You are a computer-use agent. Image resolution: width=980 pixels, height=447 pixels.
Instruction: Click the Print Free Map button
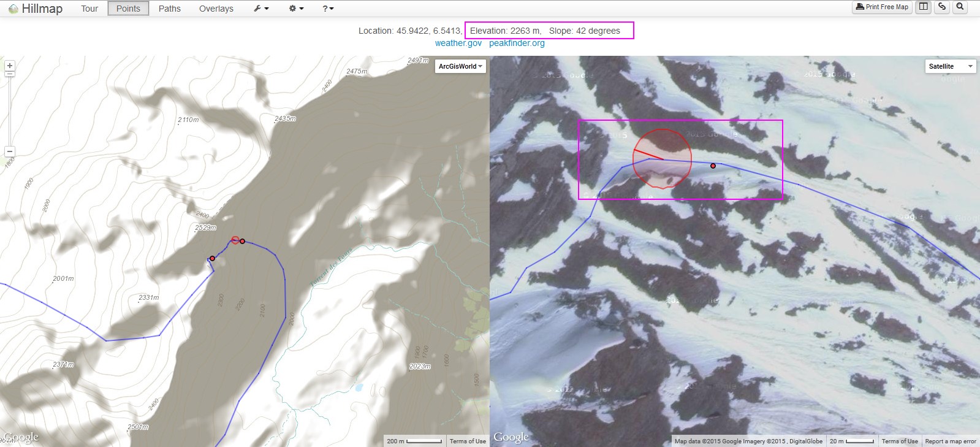(x=882, y=7)
